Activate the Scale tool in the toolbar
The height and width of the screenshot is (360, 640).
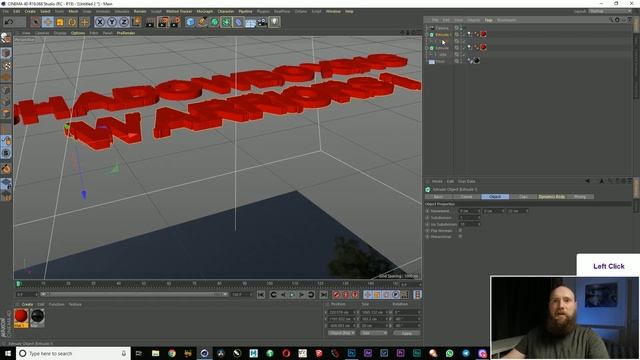tap(60, 22)
